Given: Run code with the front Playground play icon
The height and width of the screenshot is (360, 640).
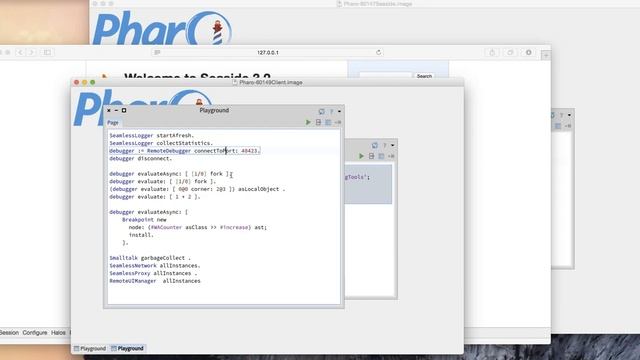Looking at the screenshot, I should click(x=308, y=122).
